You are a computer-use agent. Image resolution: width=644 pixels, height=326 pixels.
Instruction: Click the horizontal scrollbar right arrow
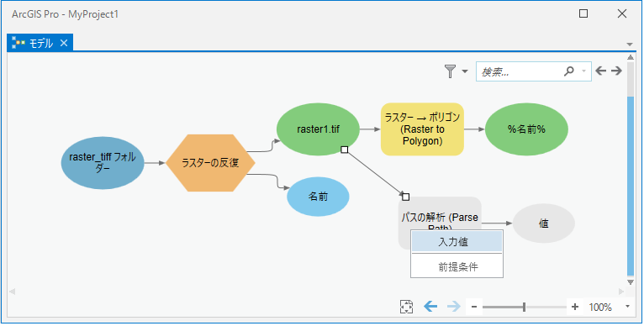(x=621, y=292)
